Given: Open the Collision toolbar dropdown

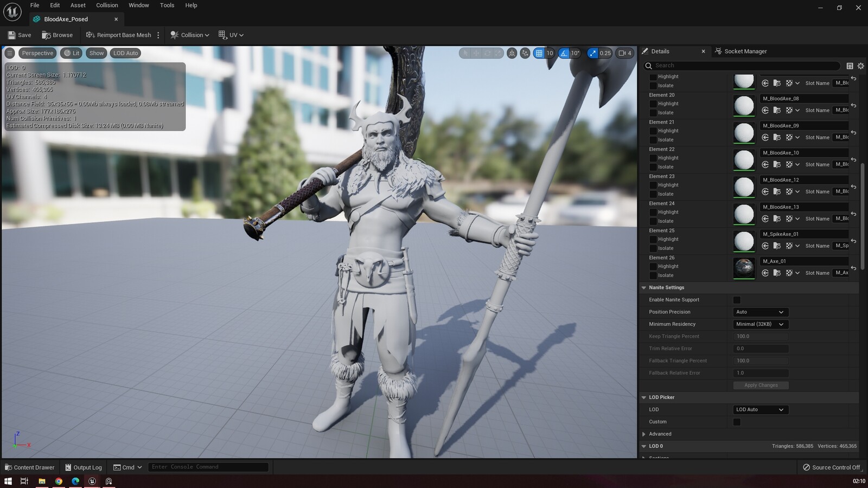Looking at the screenshot, I should 190,35.
